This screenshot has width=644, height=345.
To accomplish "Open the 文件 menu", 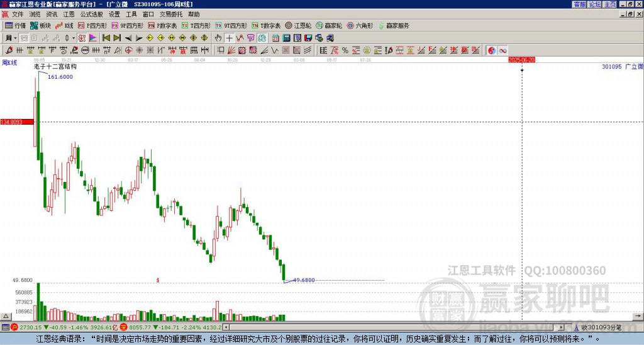I will 18,14.
